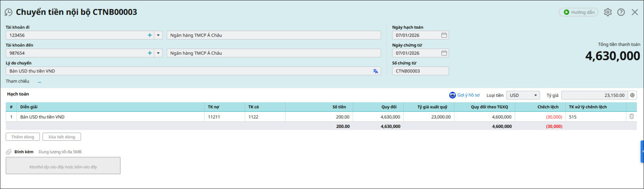Open the Ngày hạch toán calendar picker
The width and height of the screenshot is (644, 189).
(444, 35)
